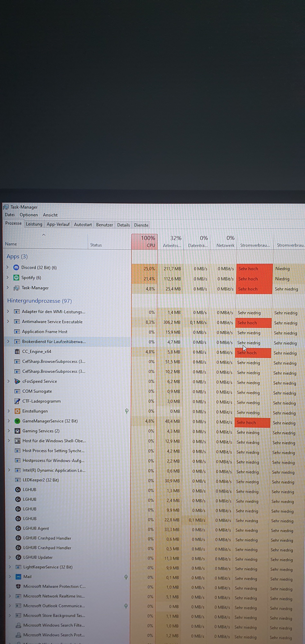
Task: Click the Task-Manager row icon
Action: coord(16,288)
